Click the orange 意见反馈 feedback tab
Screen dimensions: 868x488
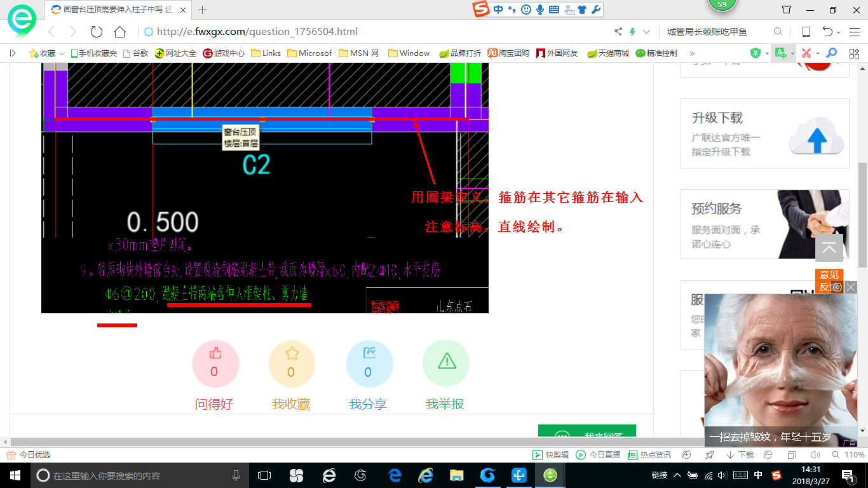[829, 281]
